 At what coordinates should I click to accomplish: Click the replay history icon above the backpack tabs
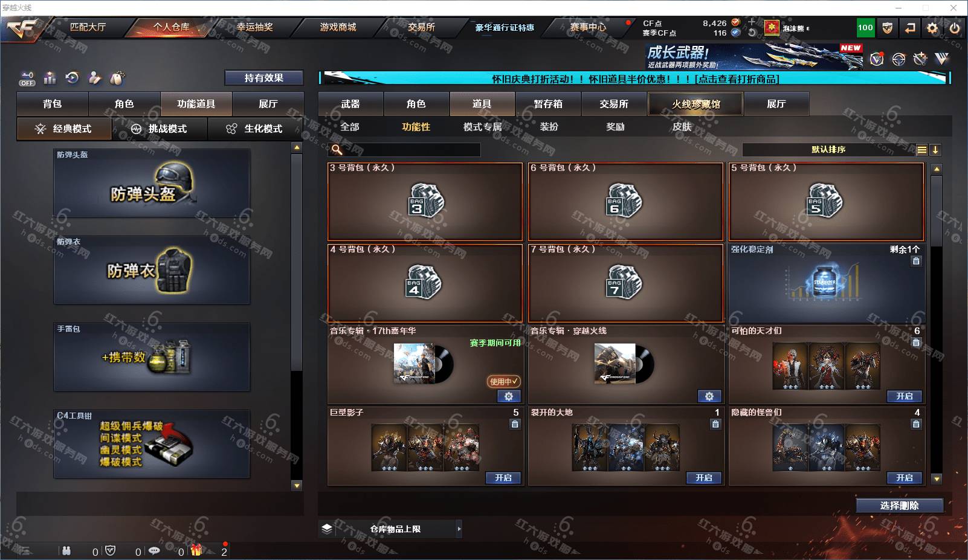[73, 78]
